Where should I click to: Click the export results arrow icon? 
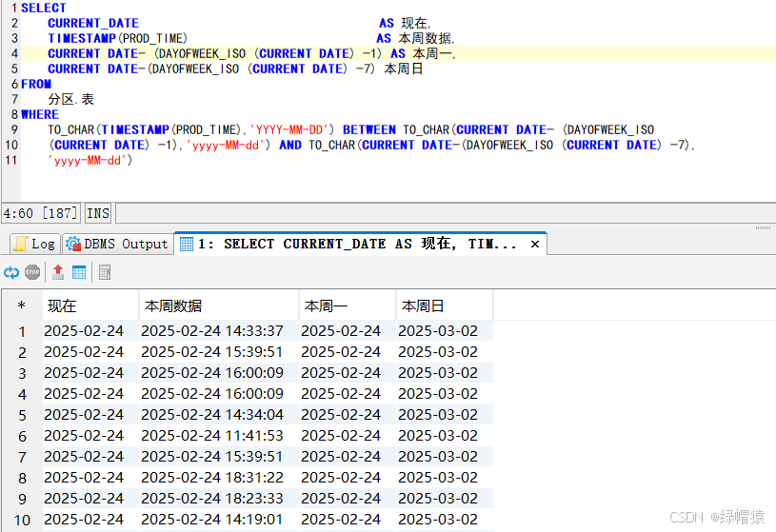click(x=58, y=272)
